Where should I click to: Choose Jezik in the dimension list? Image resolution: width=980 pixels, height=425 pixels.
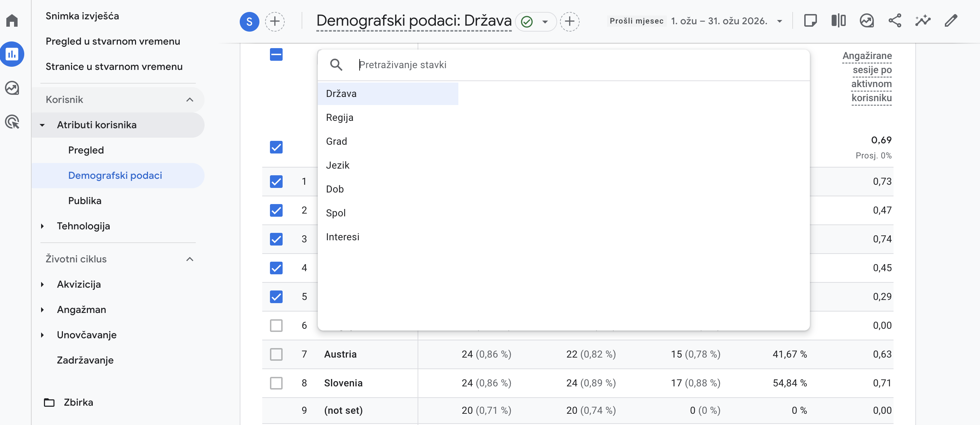click(x=337, y=165)
